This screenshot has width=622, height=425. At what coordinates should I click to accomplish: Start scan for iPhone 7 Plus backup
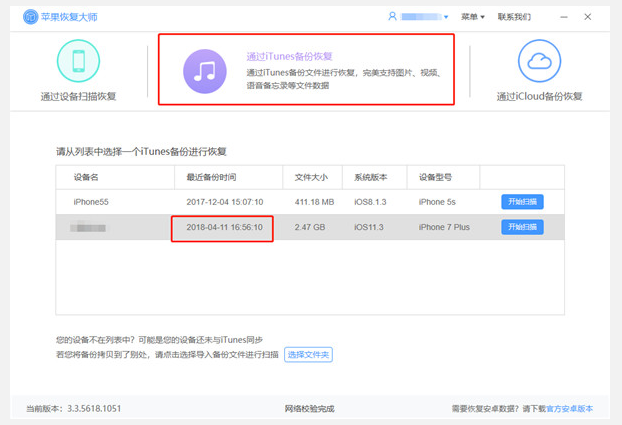522,227
